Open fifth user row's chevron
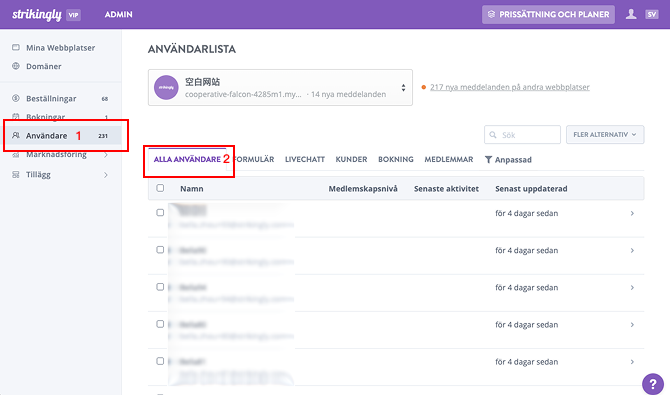 (x=632, y=362)
